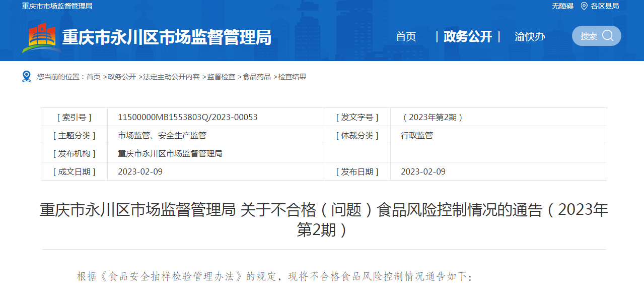This screenshot has width=644, height=288.
Task: Open the 渝快办 navigation item
Action: (x=530, y=36)
